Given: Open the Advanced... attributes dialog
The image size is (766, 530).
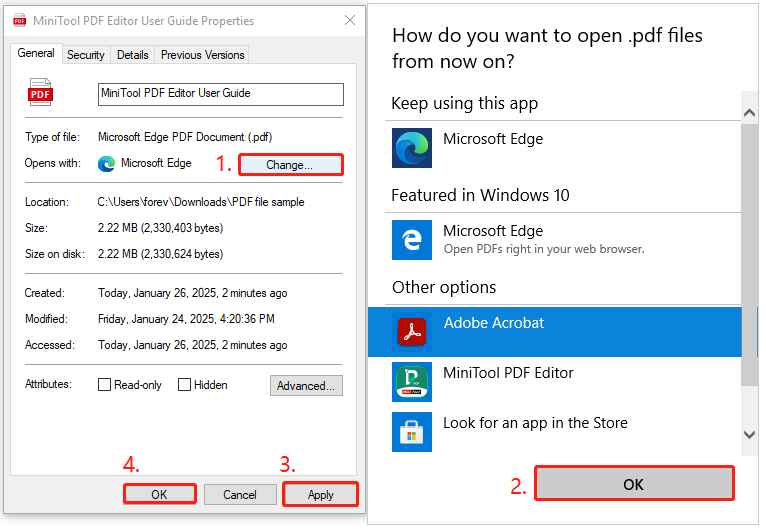Looking at the screenshot, I should (x=306, y=385).
